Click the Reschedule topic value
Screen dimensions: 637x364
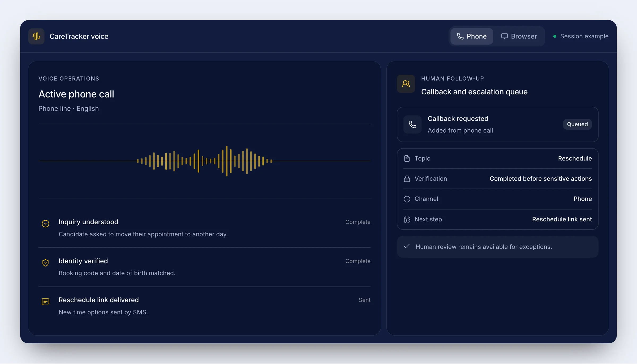(x=575, y=159)
